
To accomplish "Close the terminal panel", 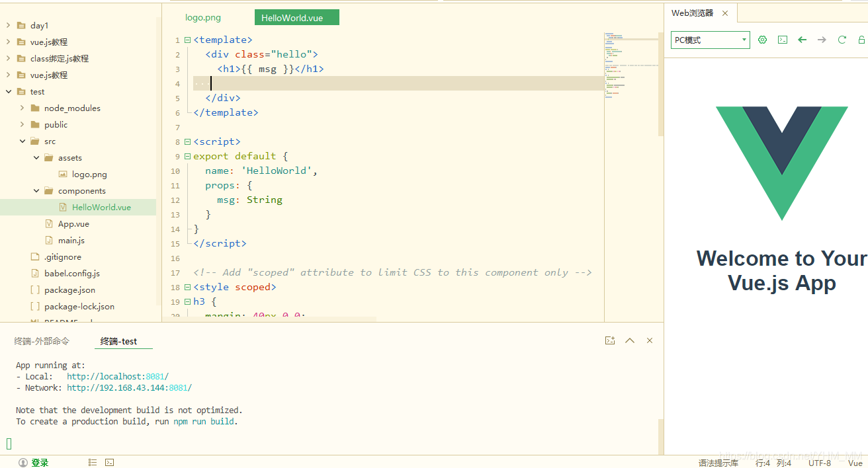I will [x=650, y=340].
